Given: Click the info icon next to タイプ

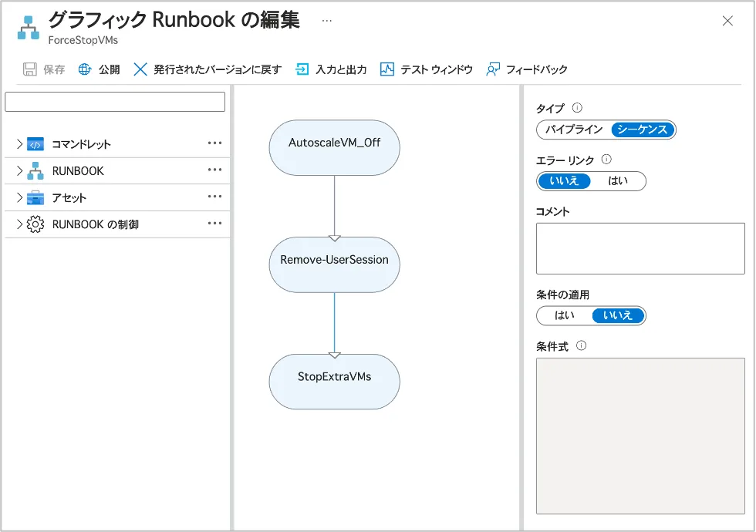Looking at the screenshot, I should pos(577,108).
